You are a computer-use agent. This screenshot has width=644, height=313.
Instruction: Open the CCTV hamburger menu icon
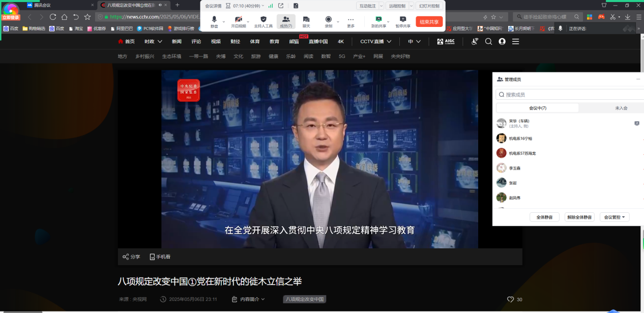click(x=515, y=42)
